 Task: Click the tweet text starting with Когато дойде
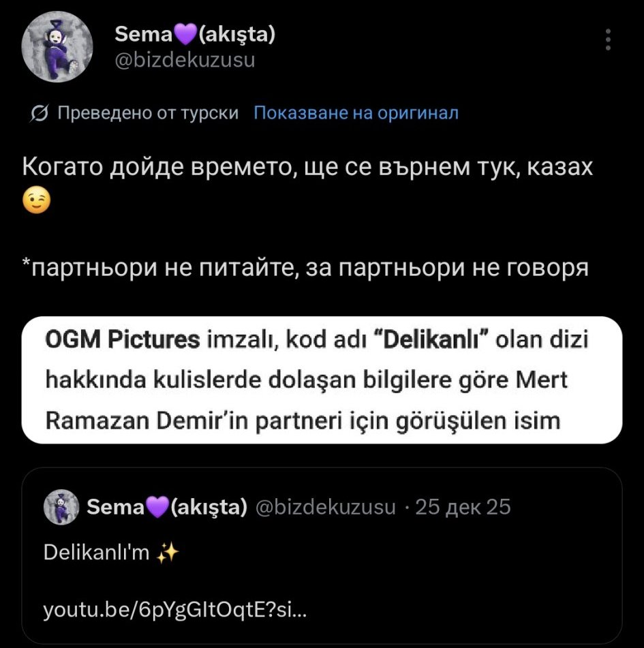(x=307, y=166)
